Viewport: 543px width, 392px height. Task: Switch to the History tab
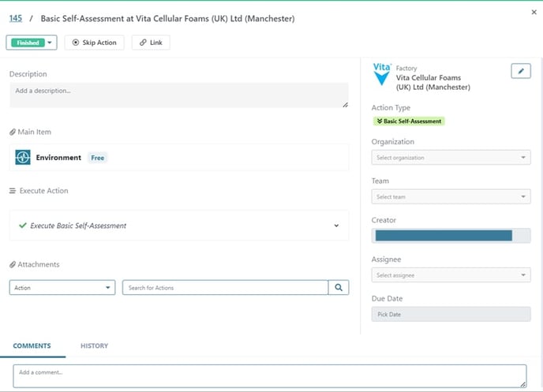tap(94, 345)
